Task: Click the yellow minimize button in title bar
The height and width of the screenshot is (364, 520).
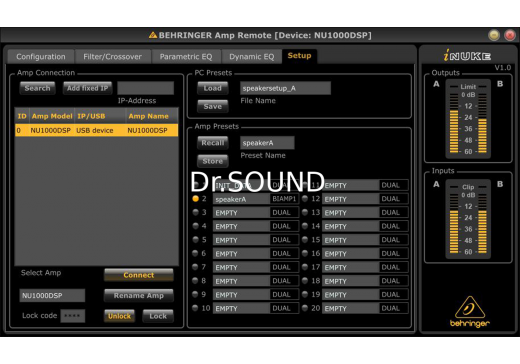Action: (x=494, y=35)
